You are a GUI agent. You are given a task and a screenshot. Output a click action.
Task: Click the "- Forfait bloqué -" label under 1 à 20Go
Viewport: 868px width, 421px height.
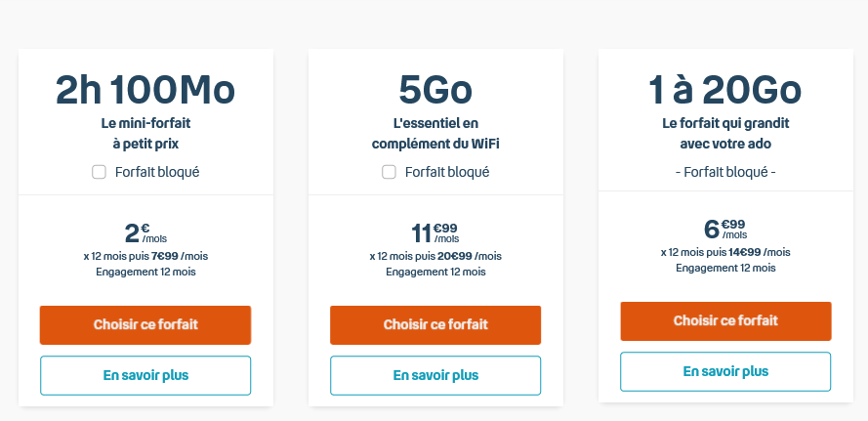[725, 173]
